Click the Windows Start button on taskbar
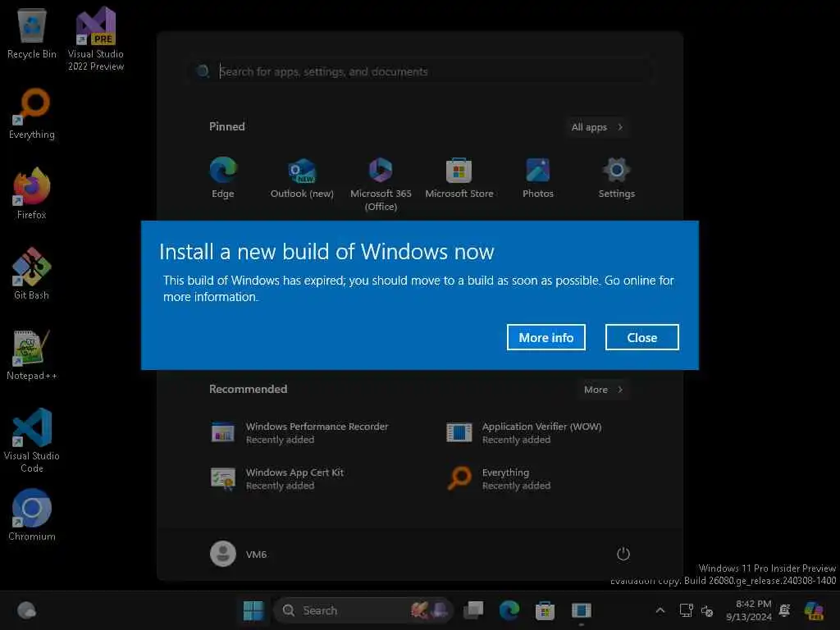The image size is (840, 630). tap(253, 610)
